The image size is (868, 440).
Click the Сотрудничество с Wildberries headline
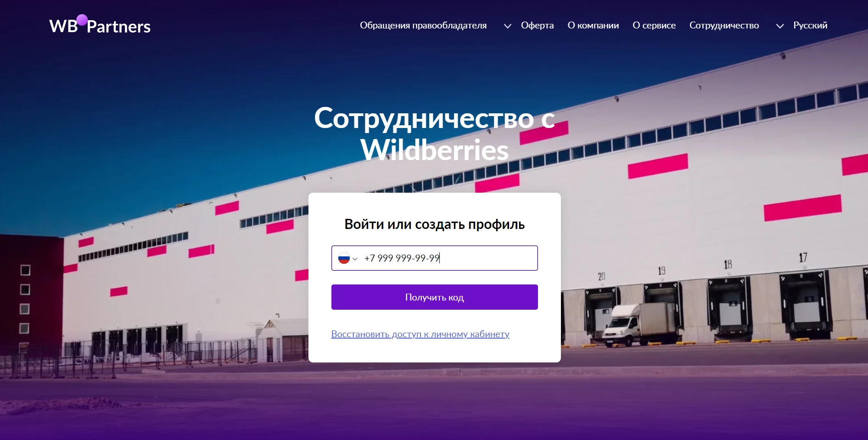point(434,134)
